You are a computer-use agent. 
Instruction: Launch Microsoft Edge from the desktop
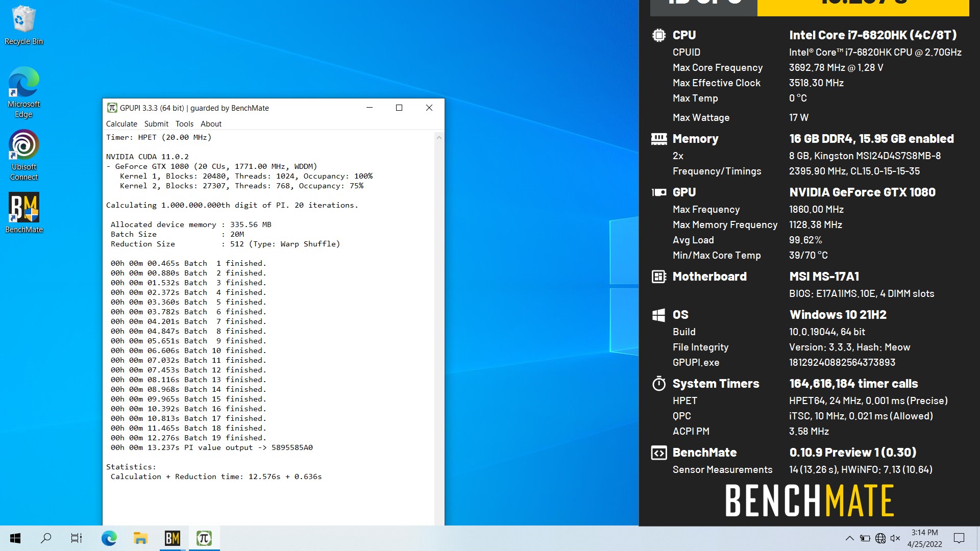[x=23, y=92]
